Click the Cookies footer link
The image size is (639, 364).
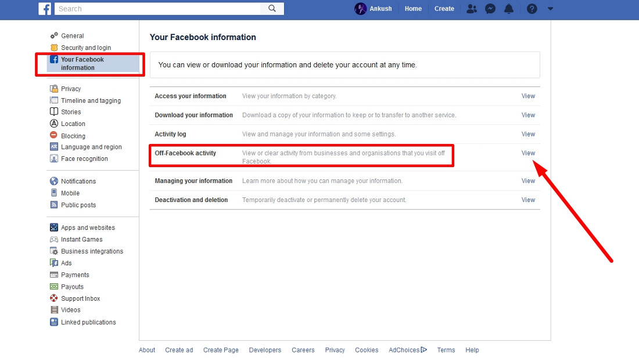tap(367, 349)
